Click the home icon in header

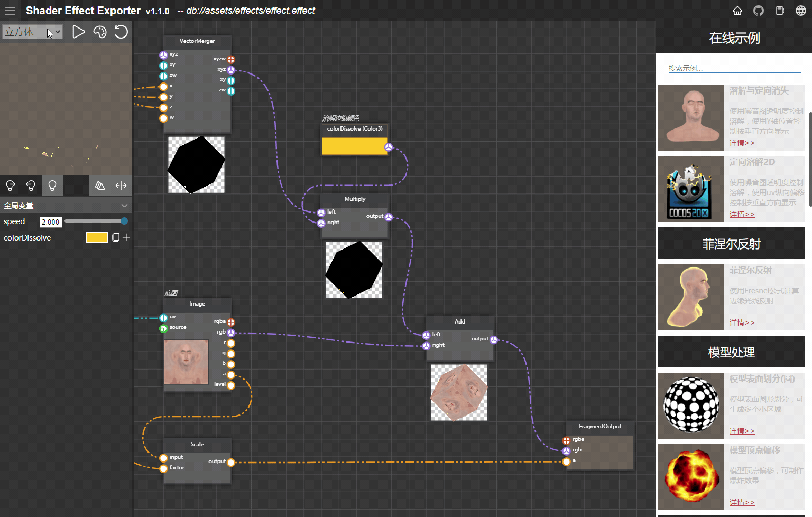click(x=737, y=11)
